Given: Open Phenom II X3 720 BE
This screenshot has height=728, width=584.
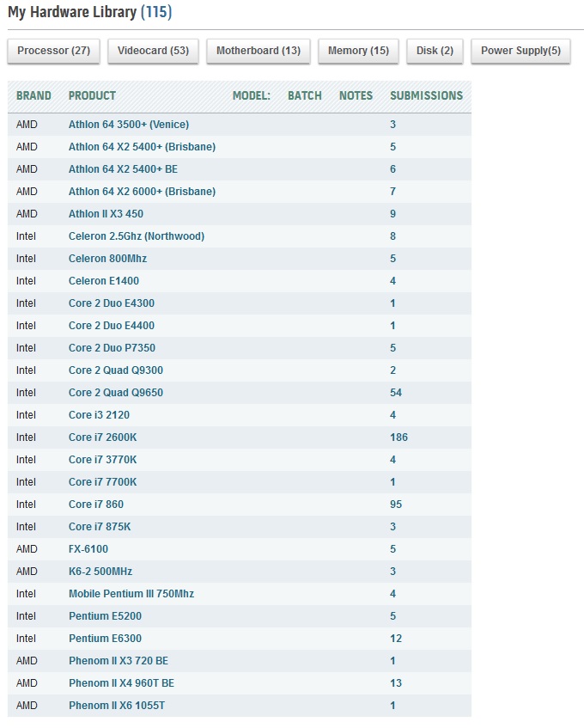Looking at the screenshot, I should [119, 661].
